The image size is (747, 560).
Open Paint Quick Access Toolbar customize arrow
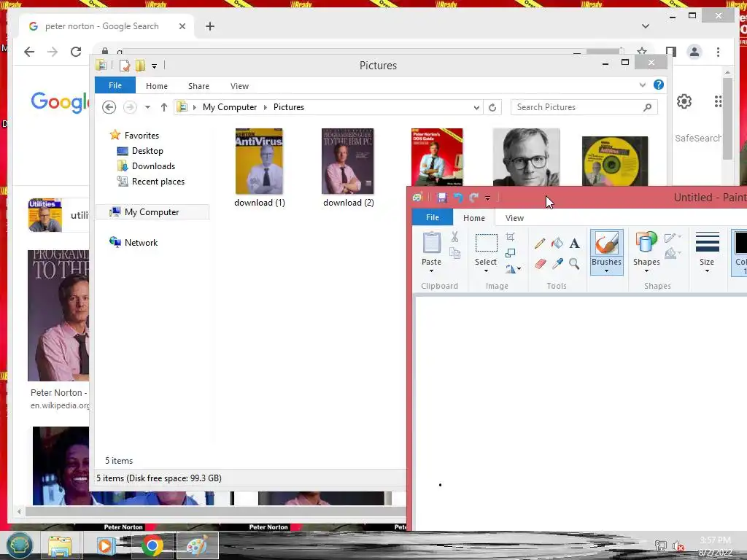pos(487,198)
